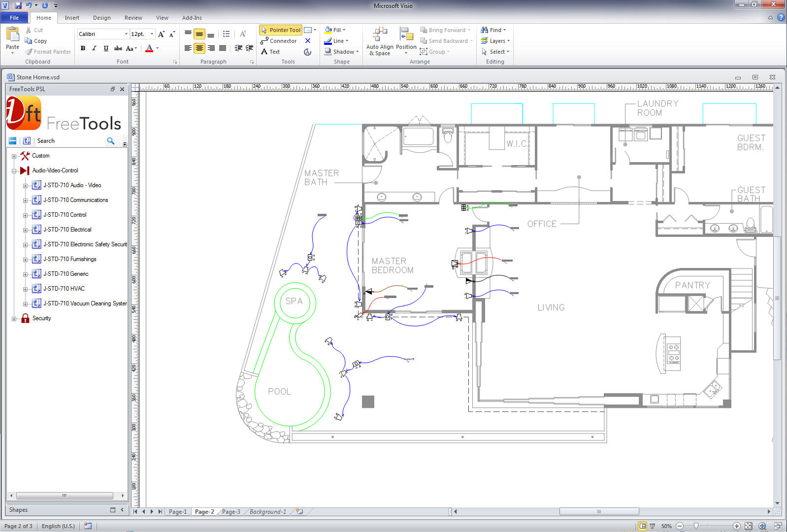Open the Design ribbon tab
The width and height of the screenshot is (787, 532).
pos(101,18)
